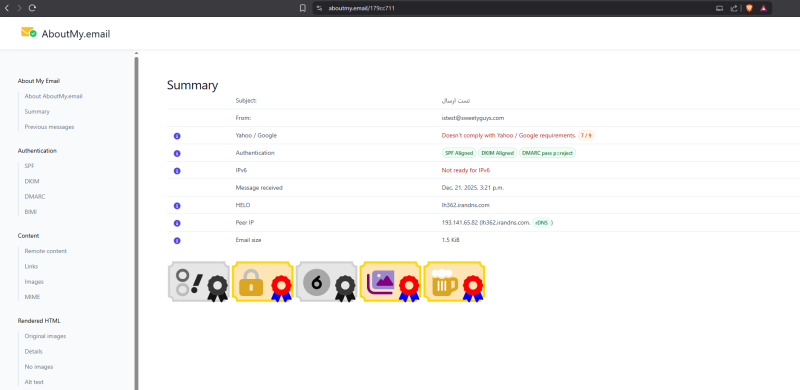Screen dimensions: 800x390
Task: Click the sidebar scroll-up arrow
Action: (136, 53)
